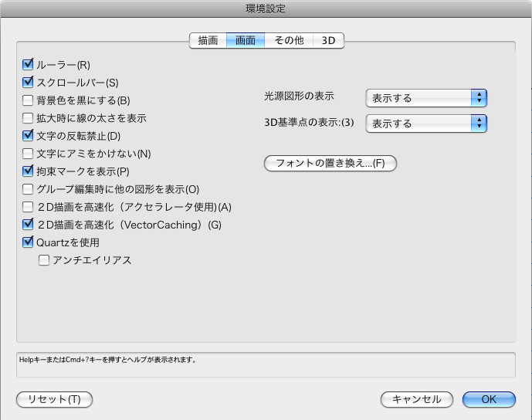Image resolution: width=532 pixels, height=420 pixels.
Task: Check グループ編集時に他の図形を表示(O)
Action: click(x=29, y=189)
